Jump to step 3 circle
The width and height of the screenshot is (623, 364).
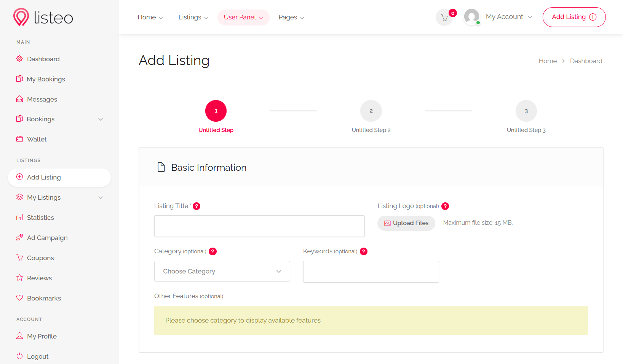(526, 111)
